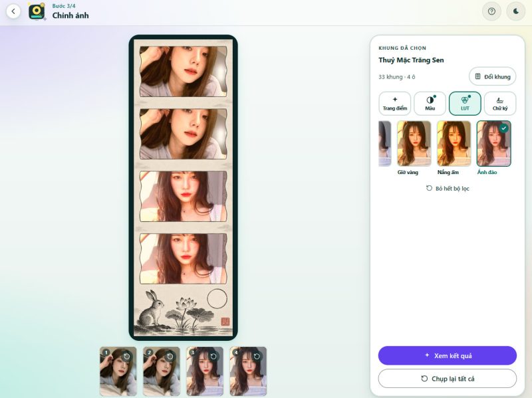The image size is (532, 398).
Task: Select thumbnail number 3 below the strip
Action: tap(205, 371)
